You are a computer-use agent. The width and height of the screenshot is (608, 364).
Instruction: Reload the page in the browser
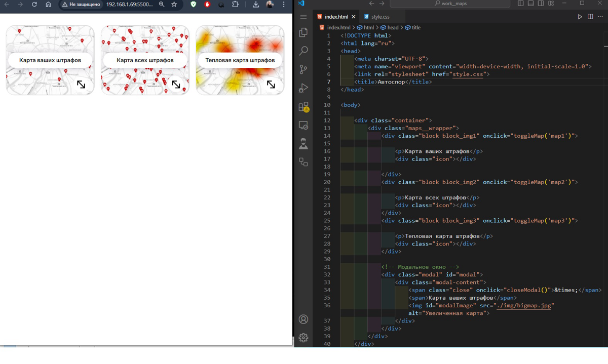[34, 5]
